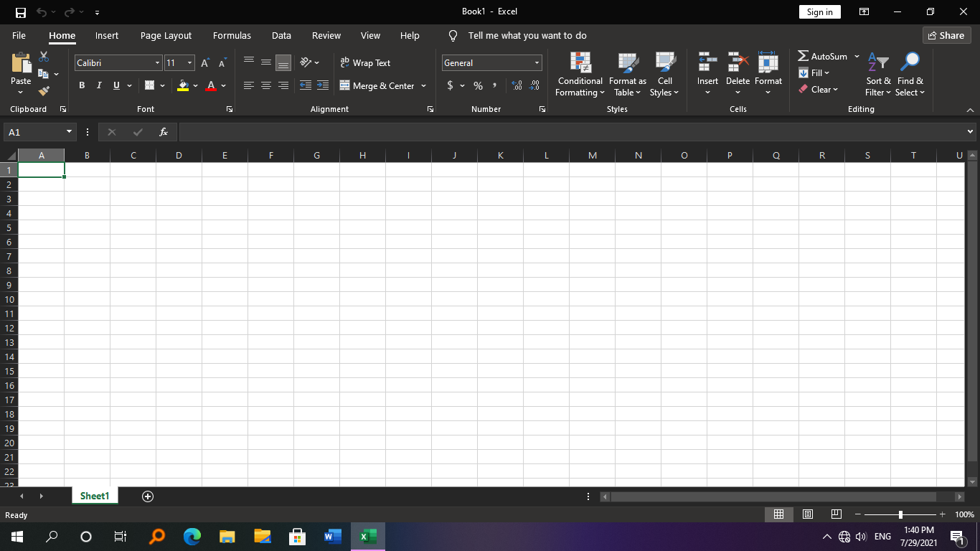Click the Delete cells button
This screenshot has height=551, width=980.
(738, 75)
